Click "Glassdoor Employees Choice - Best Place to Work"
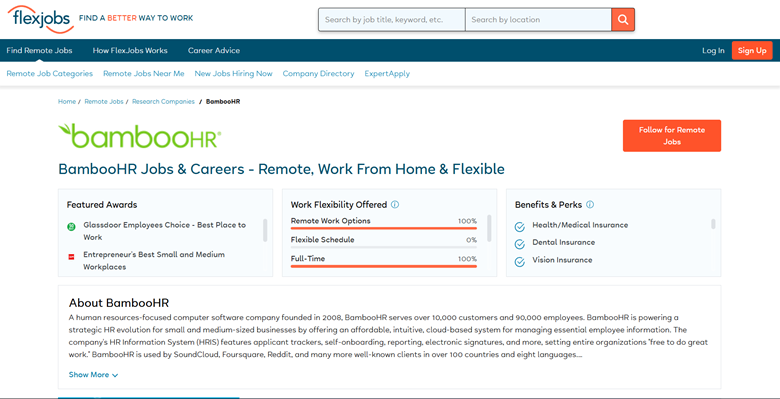 165,231
